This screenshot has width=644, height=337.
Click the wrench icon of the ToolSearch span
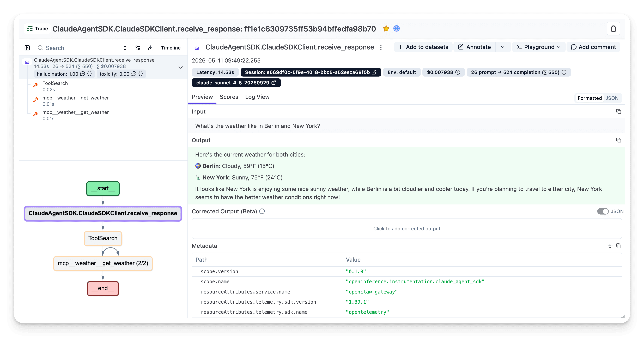pyautogui.click(x=36, y=85)
